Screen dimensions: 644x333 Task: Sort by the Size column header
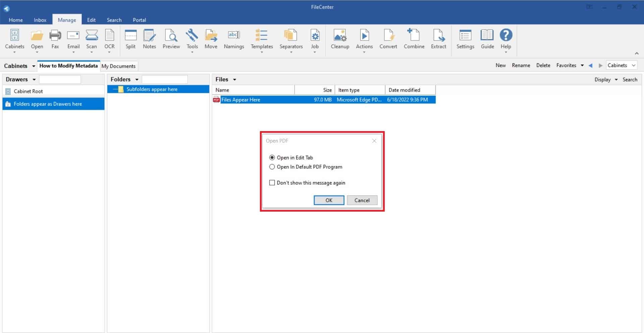pos(314,90)
